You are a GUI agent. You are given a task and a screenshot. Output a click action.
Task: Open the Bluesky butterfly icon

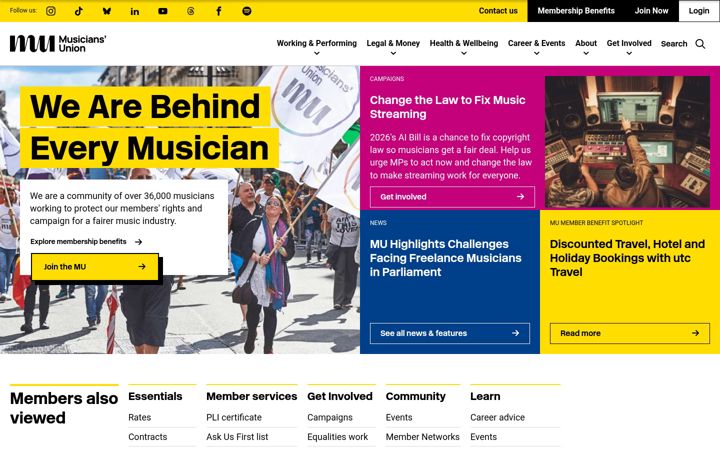point(107,11)
